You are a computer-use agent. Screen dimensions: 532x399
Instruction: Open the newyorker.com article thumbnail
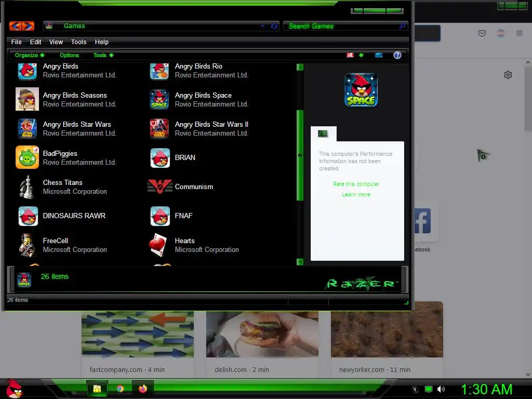[387, 329]
